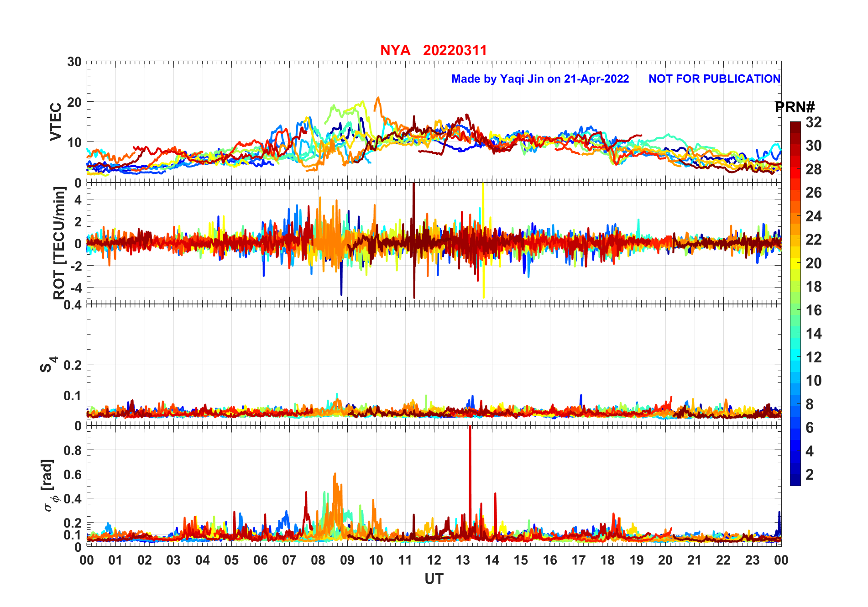
Task: Click UT axis tick label 17
Action: point(579,560)
